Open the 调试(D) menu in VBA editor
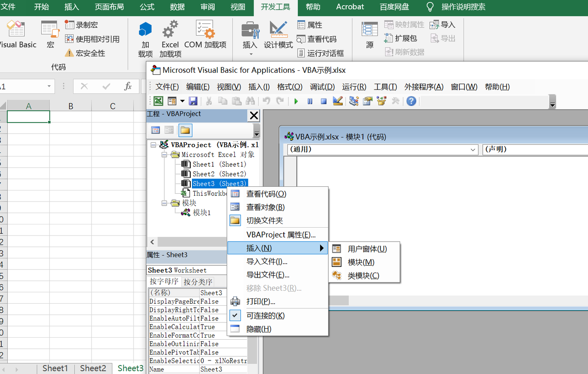Image resolution: width=588 pixels, height=374 pixels. pyautogui.click(x=322, y=87)
